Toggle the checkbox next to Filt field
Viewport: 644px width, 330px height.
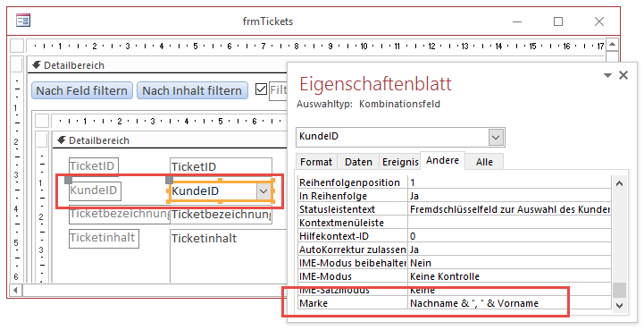[x=261, y=89]
